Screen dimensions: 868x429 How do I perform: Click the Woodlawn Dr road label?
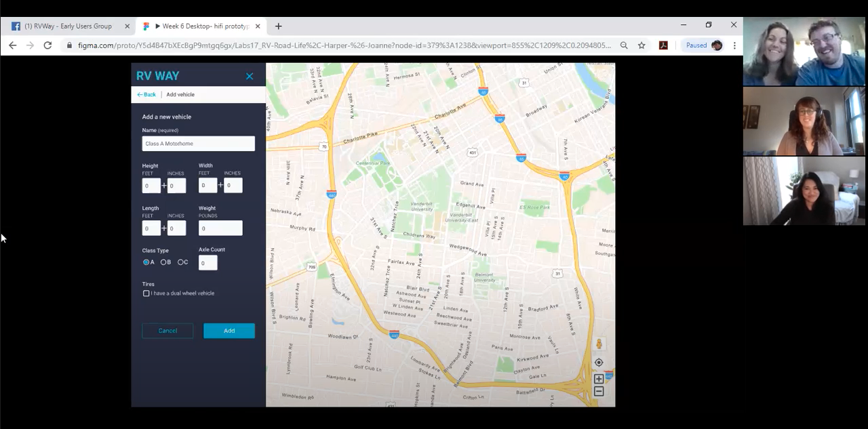click(342, 336)
